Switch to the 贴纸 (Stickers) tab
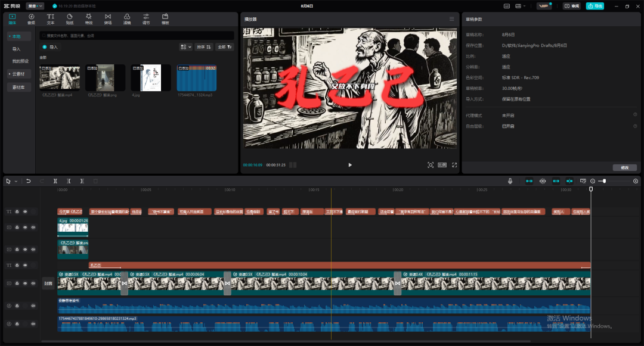This screenshot has height=346, width=644. tap(69, 19)
